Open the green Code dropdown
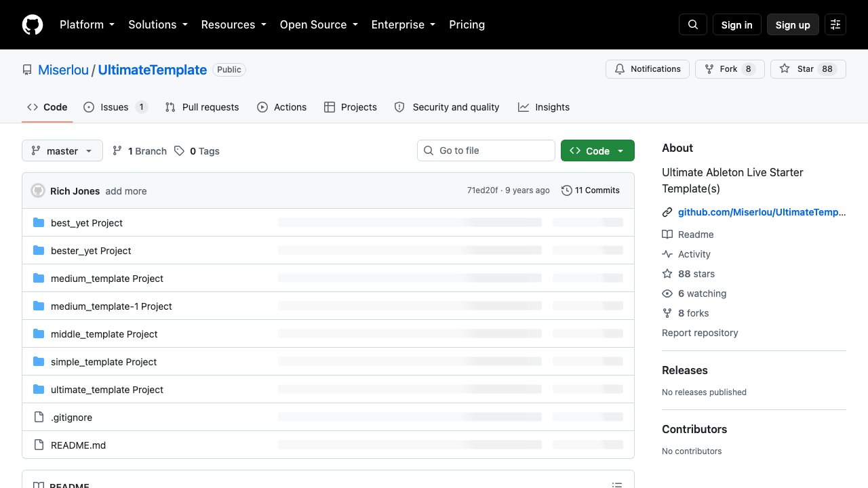This screenshot has width=868, height=488. click(597, 150)
